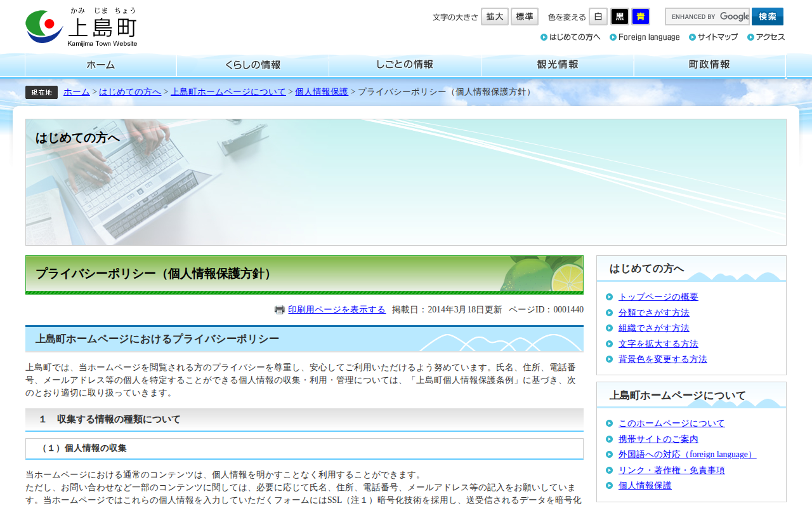The height and width of the screenshot is (508, 812).
Task: Switch to blue background with 青 swatch
Action: (x=641, y=17)
